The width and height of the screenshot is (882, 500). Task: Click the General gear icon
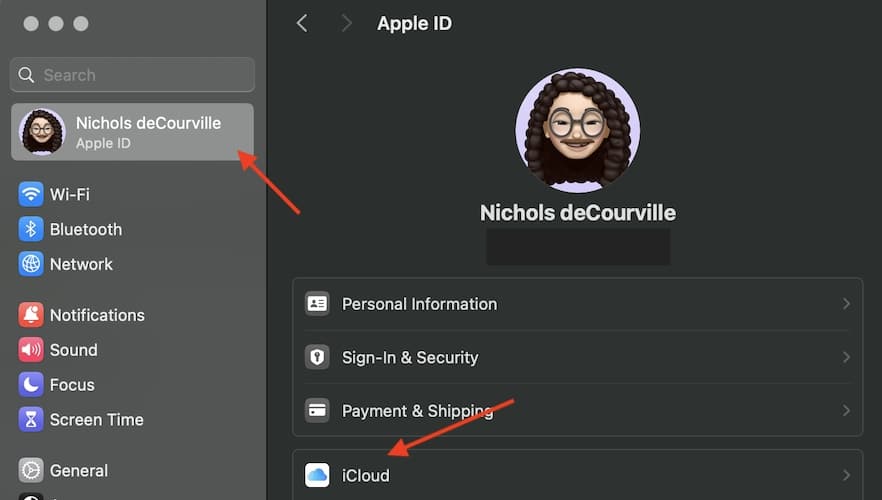(31, 471)
